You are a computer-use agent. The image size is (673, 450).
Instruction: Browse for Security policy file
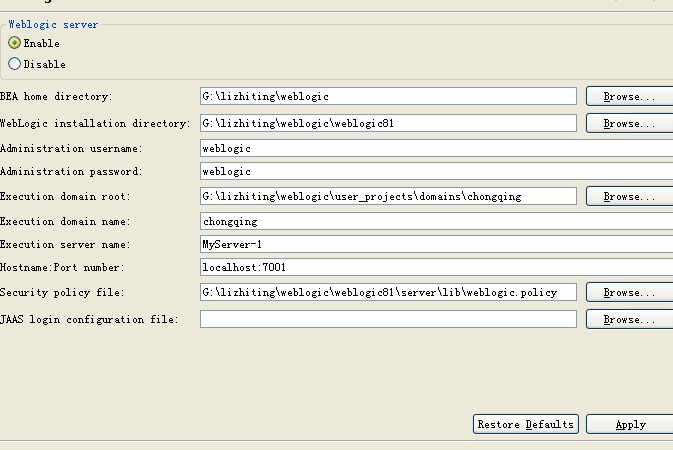point(629,293)
